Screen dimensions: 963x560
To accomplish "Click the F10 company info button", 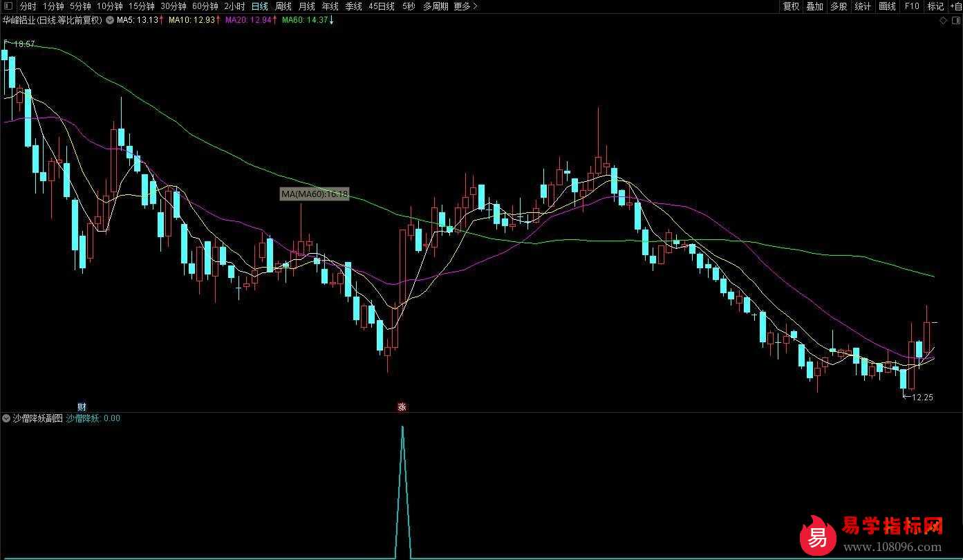I will pos(912,6).
